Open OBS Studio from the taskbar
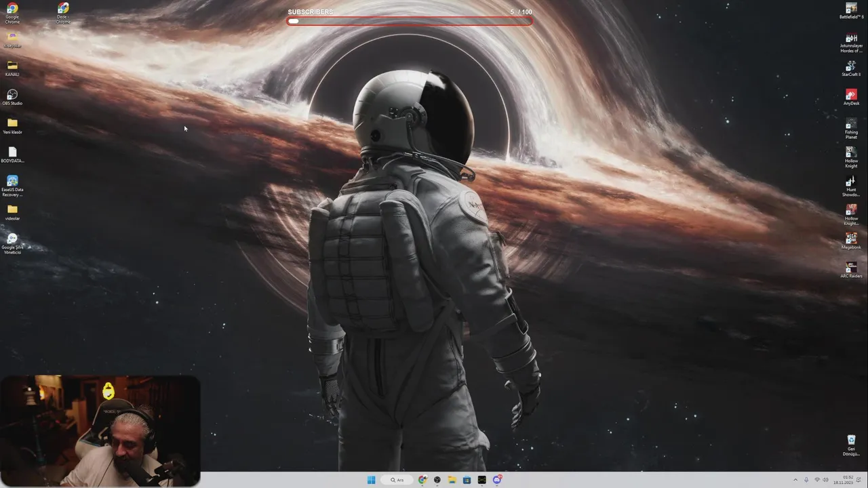 tap(437, 480)
